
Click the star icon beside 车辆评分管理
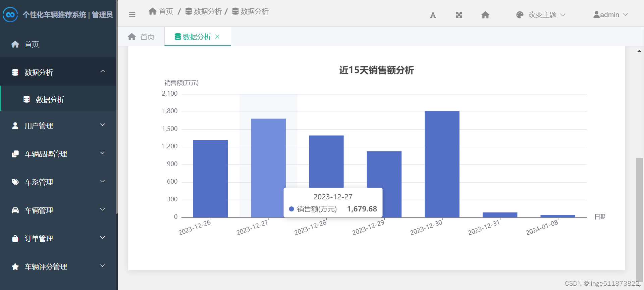tap(15, 267)
